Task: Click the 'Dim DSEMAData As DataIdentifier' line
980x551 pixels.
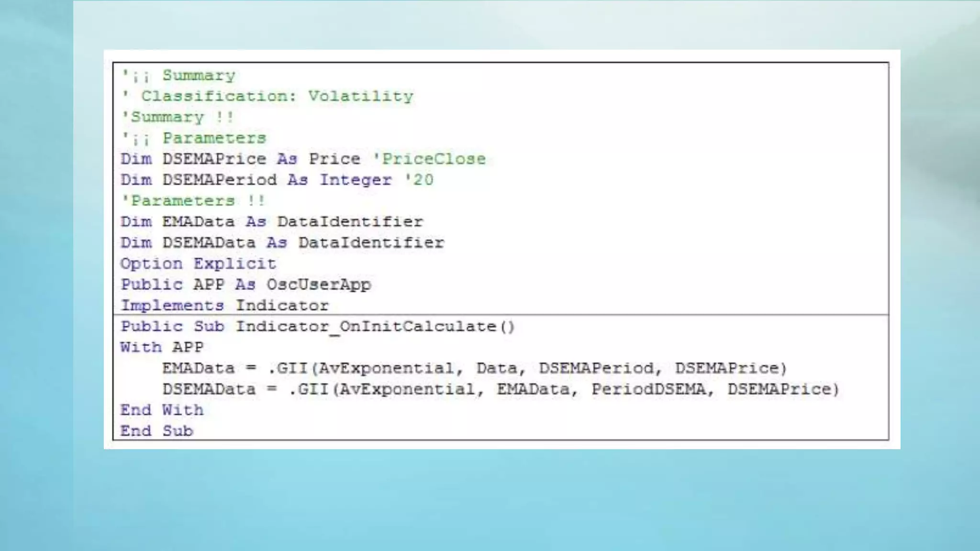Action: click(x=282, y=242)
